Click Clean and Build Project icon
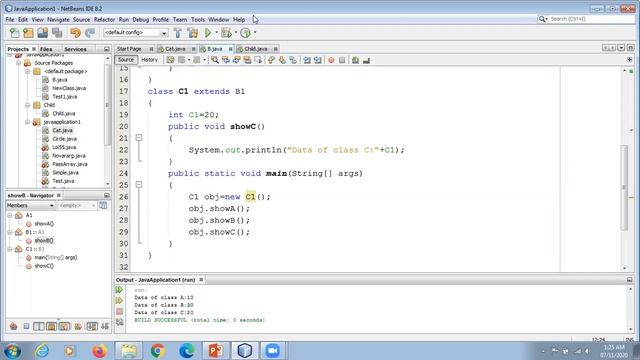The image size is (640, 360). [193, 33]
